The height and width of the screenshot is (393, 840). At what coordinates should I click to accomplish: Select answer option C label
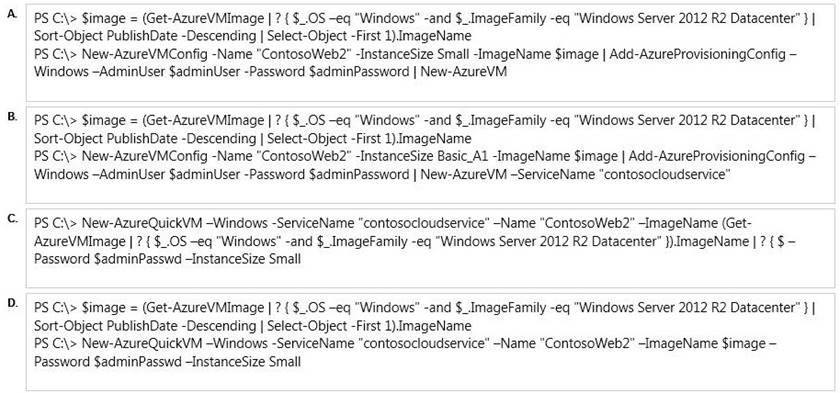click(x=11, y=217)
